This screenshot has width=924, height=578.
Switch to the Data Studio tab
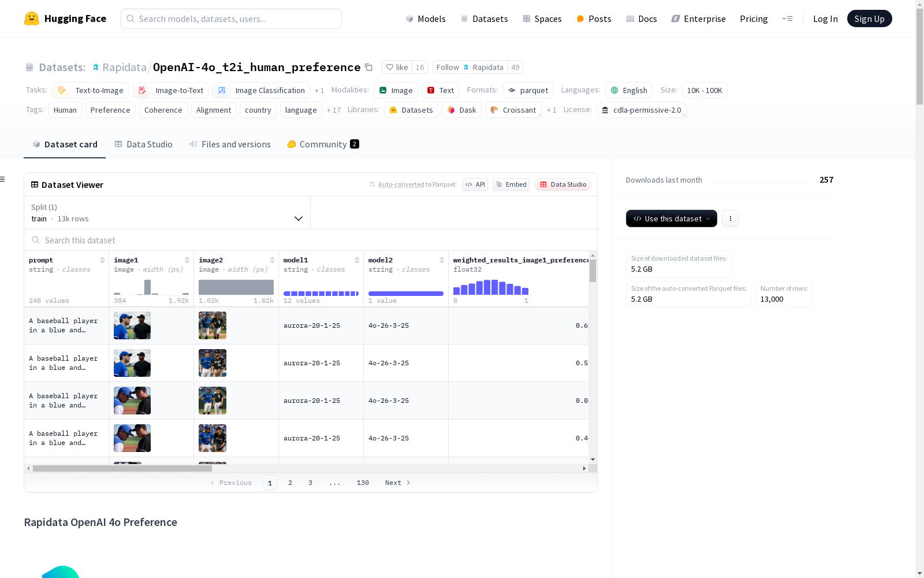point(143,144)
